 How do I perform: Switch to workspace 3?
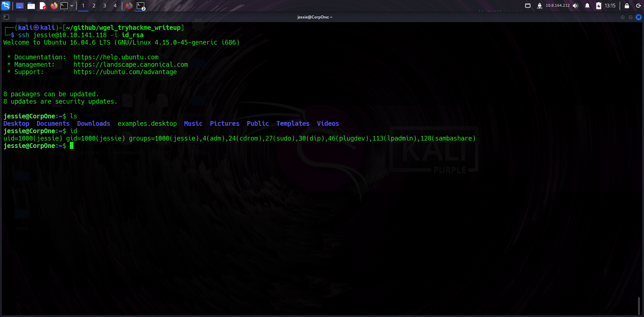[104, 6]
